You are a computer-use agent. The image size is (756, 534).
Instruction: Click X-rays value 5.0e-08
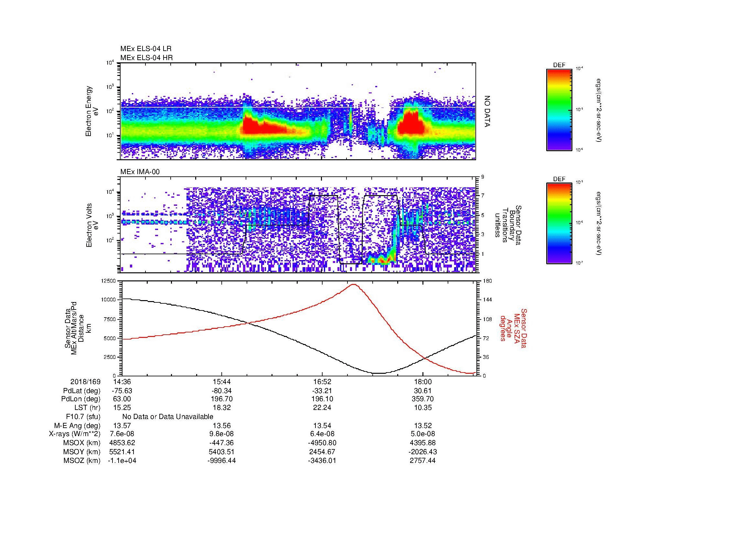(423, 434)
